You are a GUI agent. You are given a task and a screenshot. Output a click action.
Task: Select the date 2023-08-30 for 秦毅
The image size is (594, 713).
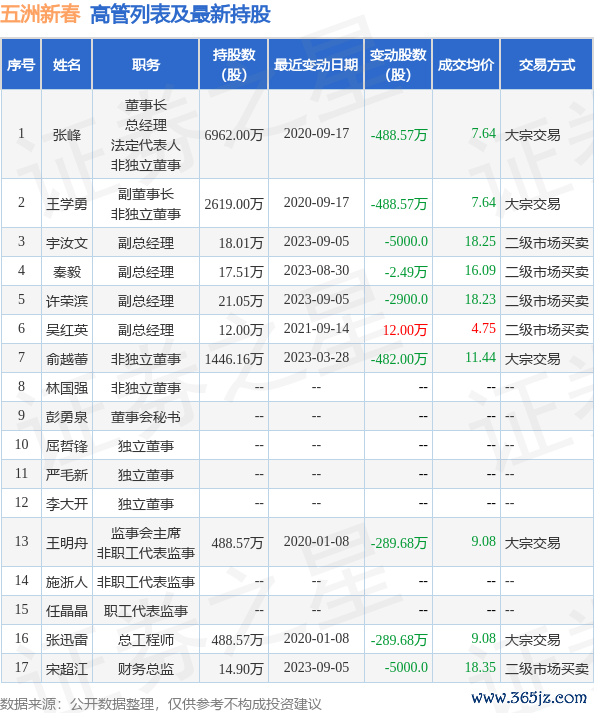(x=317, y=271)
